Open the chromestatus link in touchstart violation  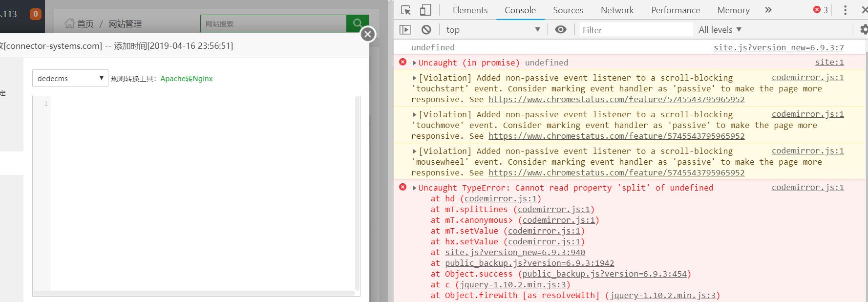[616, 99]
